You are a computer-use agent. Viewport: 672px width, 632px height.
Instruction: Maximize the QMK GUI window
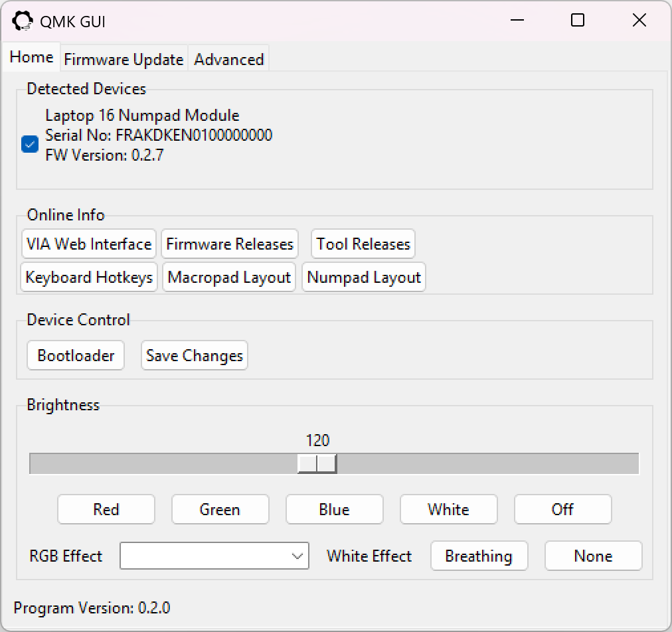point(578,20)
